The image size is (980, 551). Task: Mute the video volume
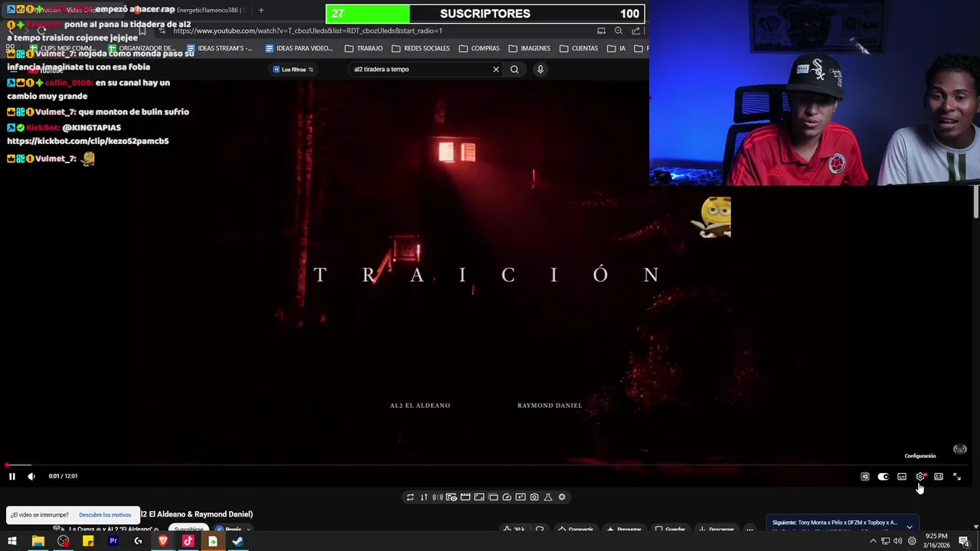[31, 476]
